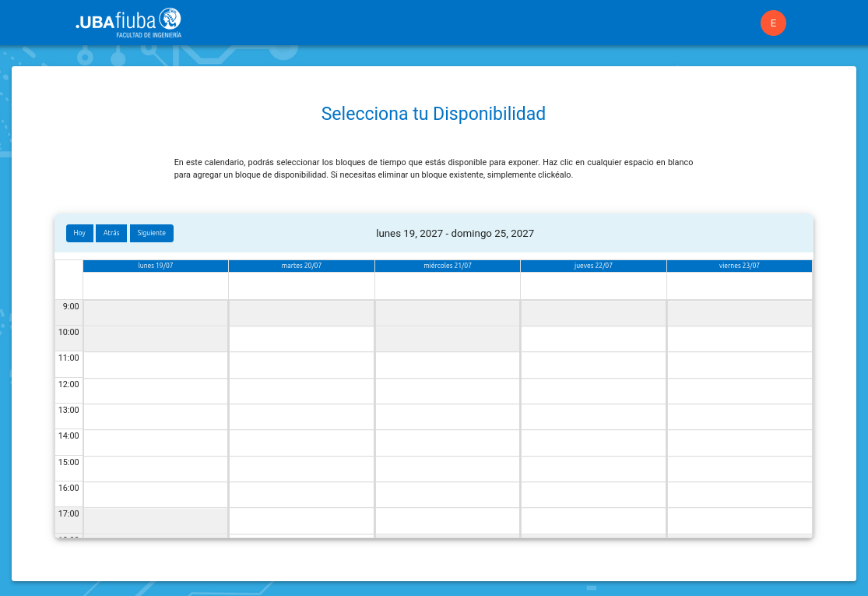Viewport: 868px width, 596px height.
Task: Click the Monday all-day cell
Action: pyautogui.click(x=156, y=286)
